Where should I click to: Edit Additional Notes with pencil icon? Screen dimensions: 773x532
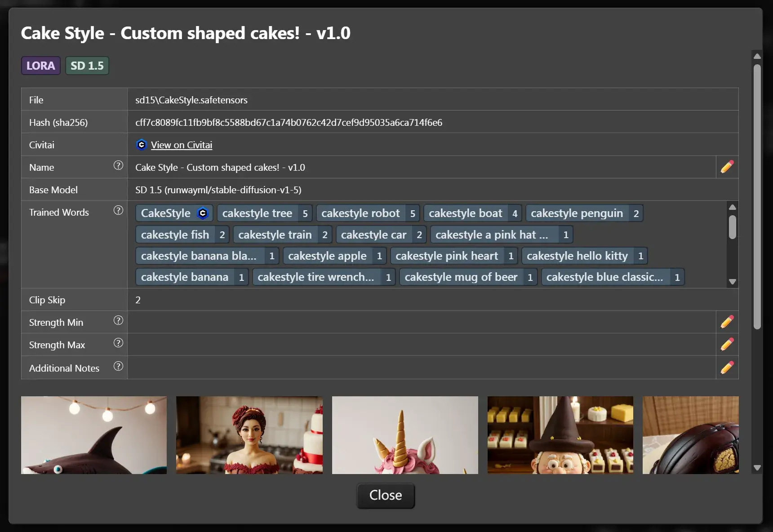pos(727,368)
